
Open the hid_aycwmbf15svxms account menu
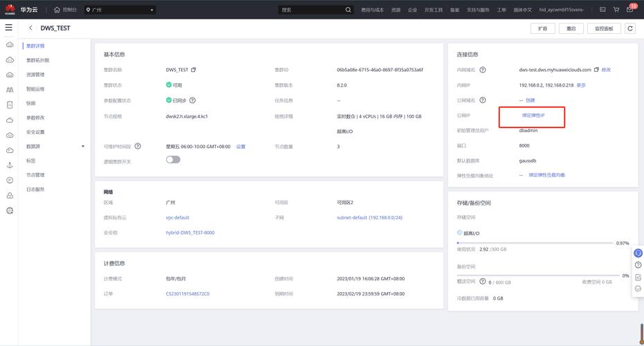pos(562,10)
